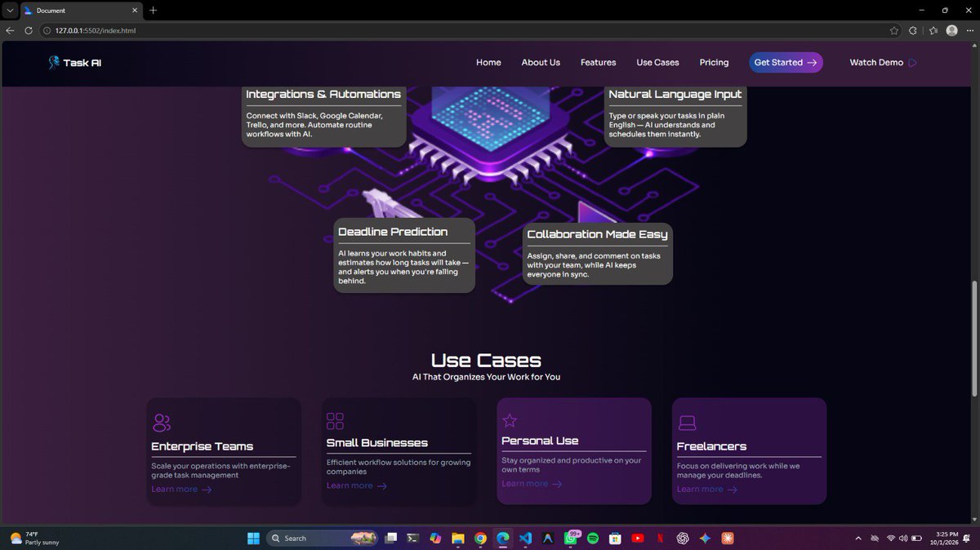Click the Personal Use card title
This screenshot has height=550, width=980.
[x=540, y=441]
